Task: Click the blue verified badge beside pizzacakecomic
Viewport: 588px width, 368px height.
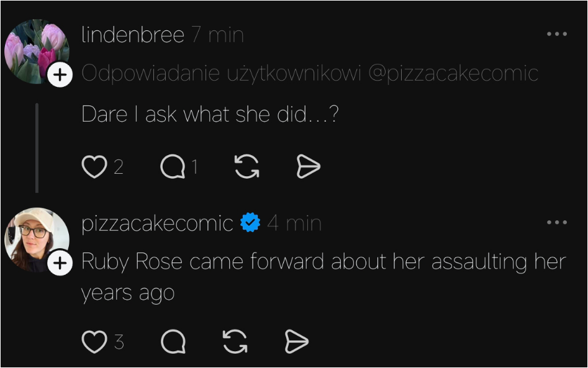Action: pos(250,222)
